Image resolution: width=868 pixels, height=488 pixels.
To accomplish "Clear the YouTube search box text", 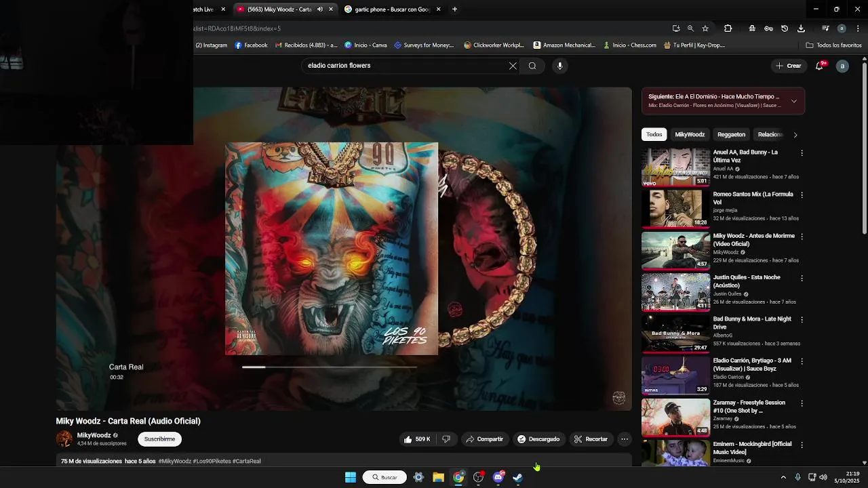I will coord(513,66).
